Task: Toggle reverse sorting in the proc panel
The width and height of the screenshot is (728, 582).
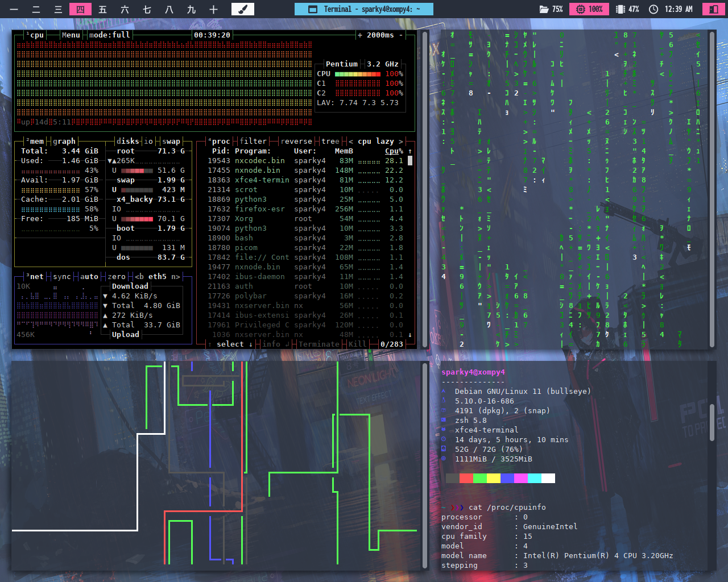Action: [296, 142]
